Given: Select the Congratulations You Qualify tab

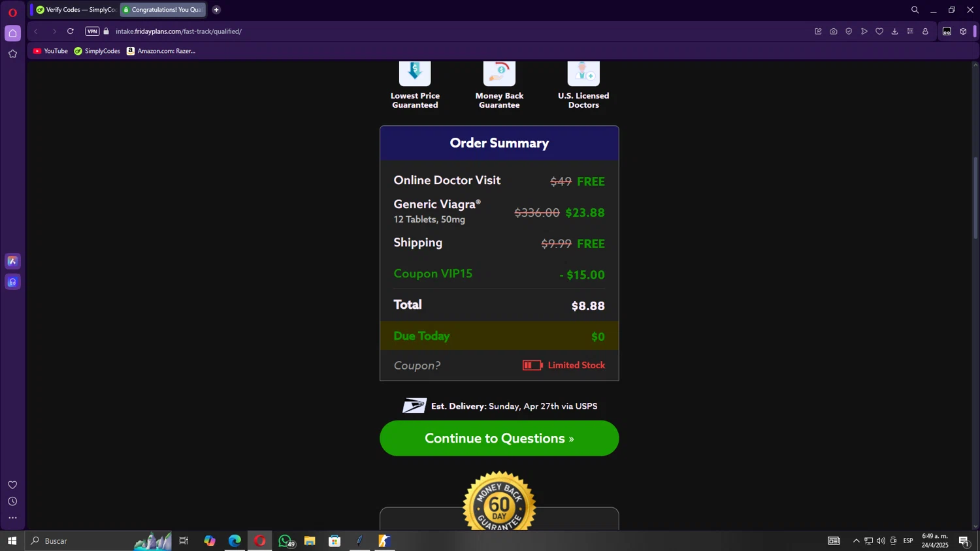Looking at the screenshot, I should click(x=163, y=10).
